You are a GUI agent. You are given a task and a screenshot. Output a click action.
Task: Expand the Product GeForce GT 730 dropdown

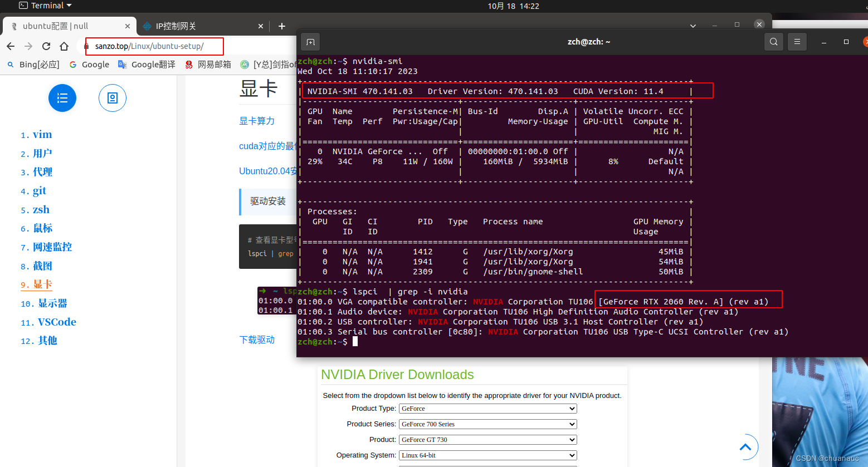click(x=488, y=440)
